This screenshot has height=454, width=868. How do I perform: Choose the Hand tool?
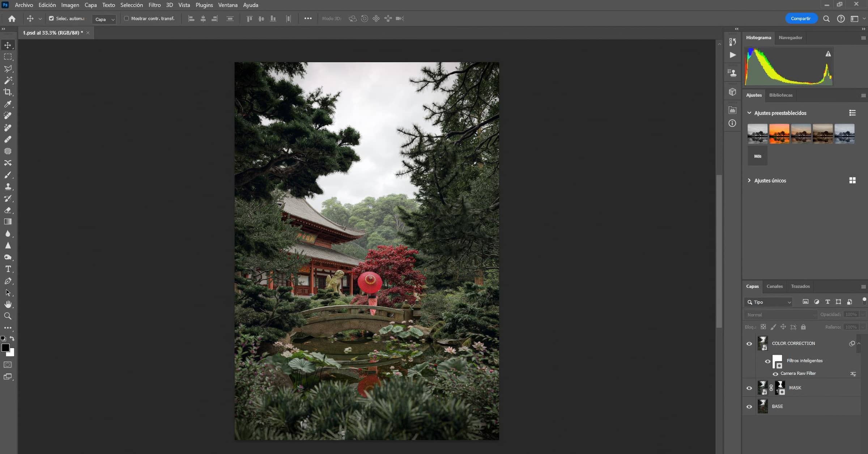8,304
